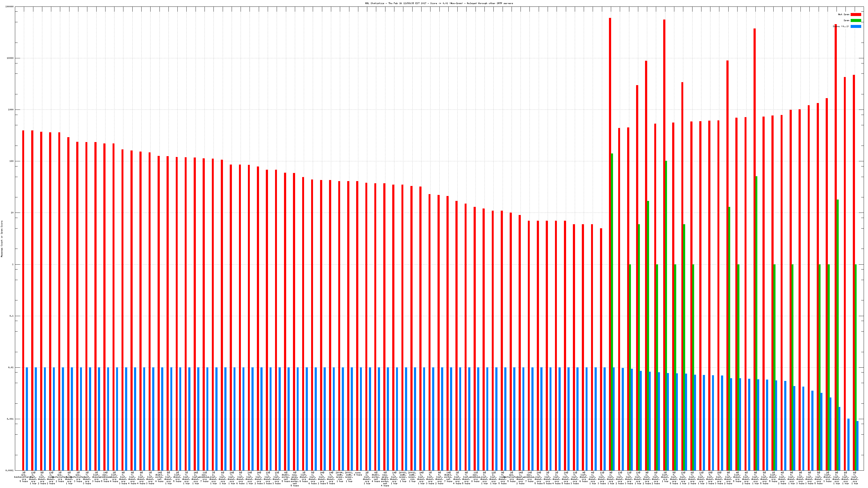Screen dimensions: 868x488
Task: Click the RBL Statistics chart title
Action: 439,3
